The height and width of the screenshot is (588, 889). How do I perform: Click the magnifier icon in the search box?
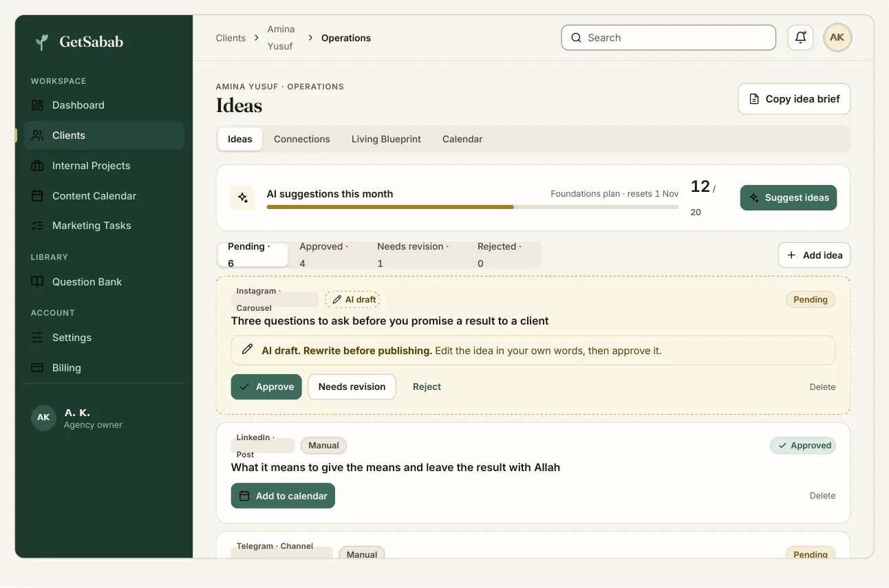(577, 38)
